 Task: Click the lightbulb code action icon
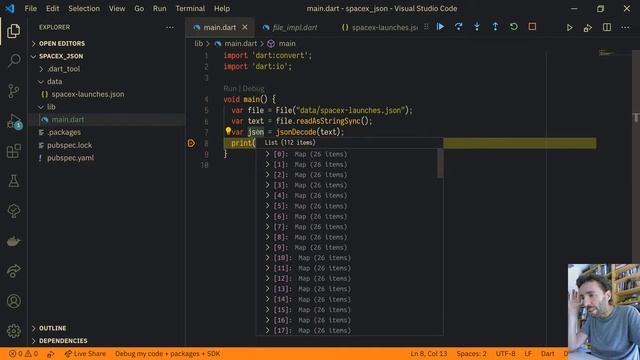(x=228, y=131)
